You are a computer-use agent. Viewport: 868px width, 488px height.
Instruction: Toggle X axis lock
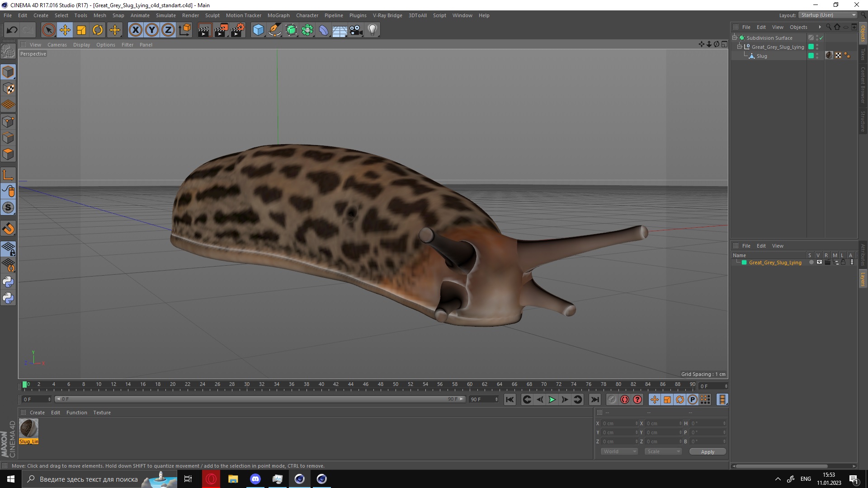pyautogui.click(x=135, y=30)
